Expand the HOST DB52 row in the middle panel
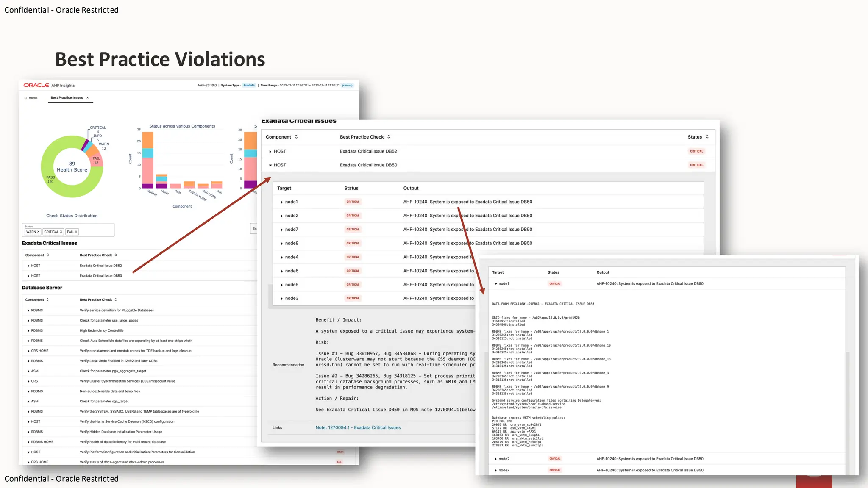 270,151
